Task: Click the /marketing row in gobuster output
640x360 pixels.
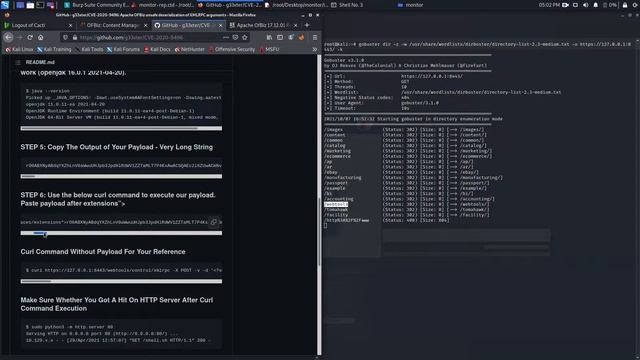Action: [408, 151]
